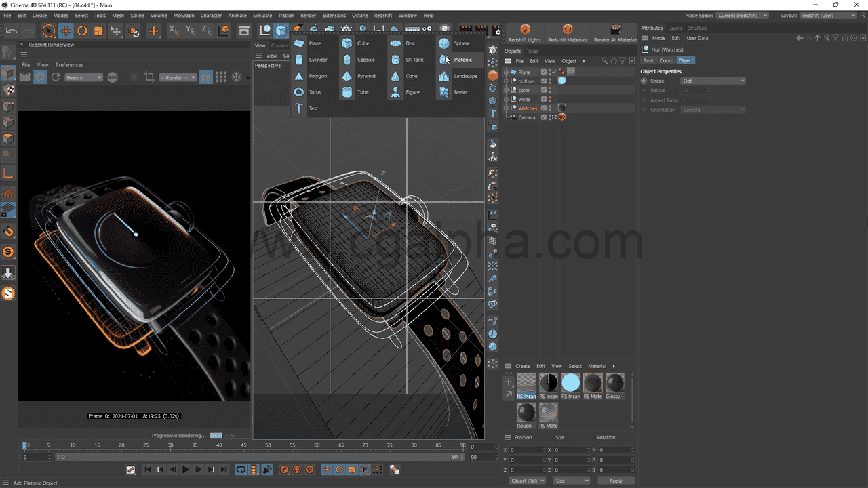Click the X Position input field
The height and width of the screenshot is (488, 868).
tap(527, 450)
